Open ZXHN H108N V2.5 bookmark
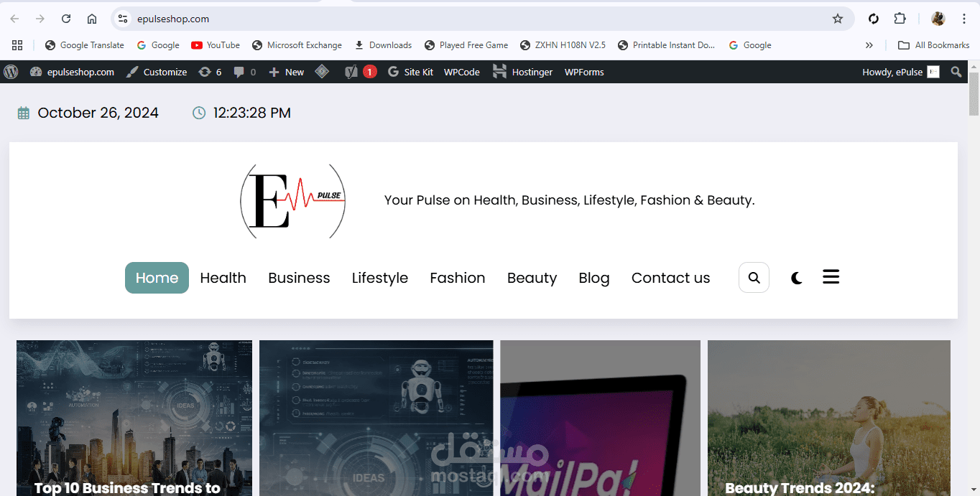980x496 pixels. point(563,45)
